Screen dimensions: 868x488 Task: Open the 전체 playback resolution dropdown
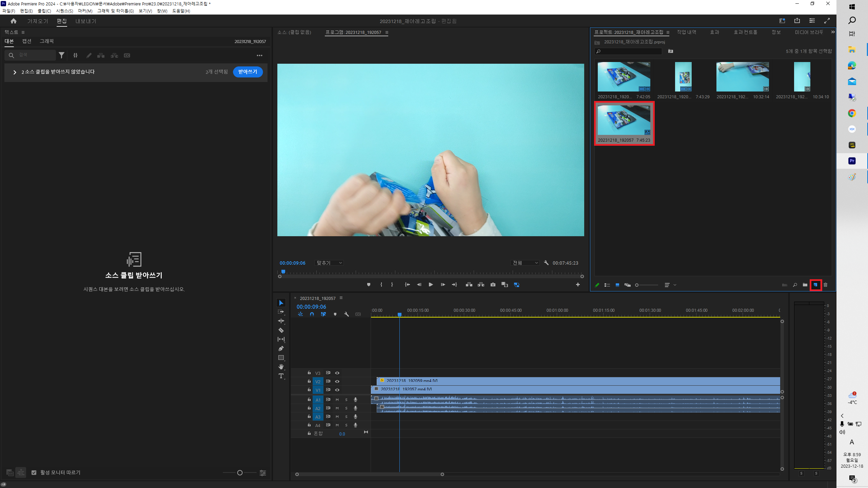pos(525,263)
